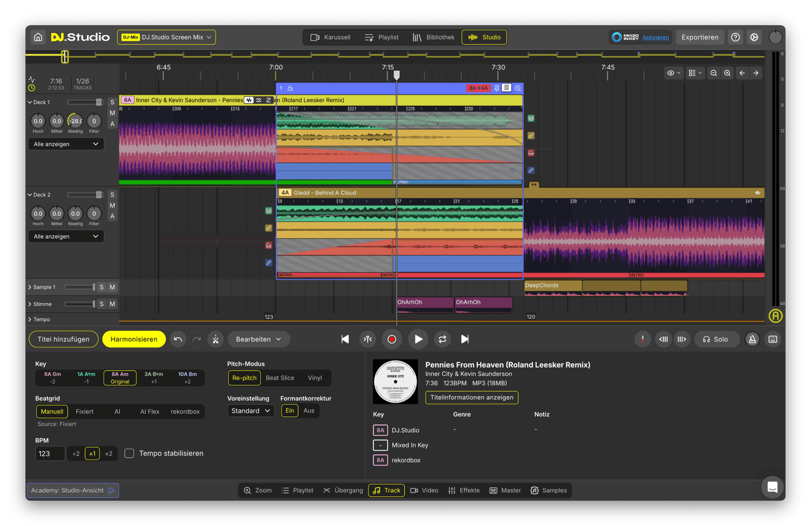Screen dimensions: 812x526
Task: Play the mix
Action: click(x=418, y=339)
